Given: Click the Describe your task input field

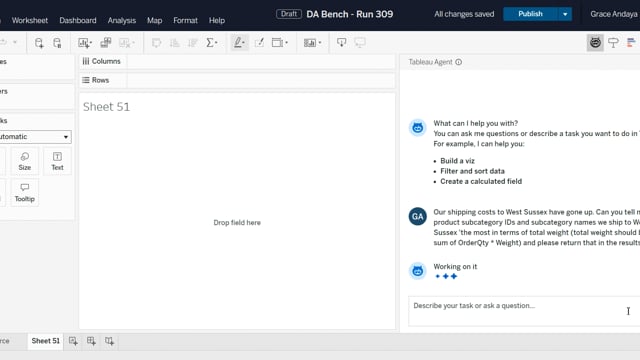Looking at the screenshot, I should (524, 311).
